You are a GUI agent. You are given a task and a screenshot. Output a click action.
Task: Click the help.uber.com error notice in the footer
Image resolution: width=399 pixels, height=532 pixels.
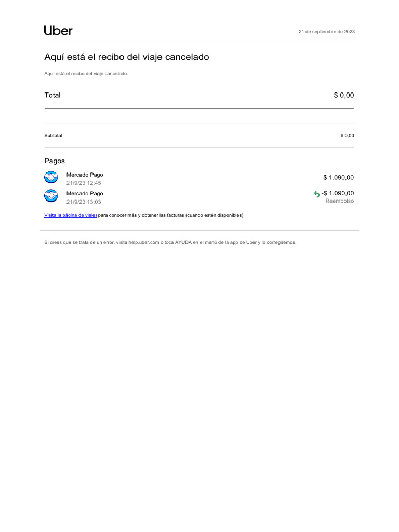pos(170,242)
